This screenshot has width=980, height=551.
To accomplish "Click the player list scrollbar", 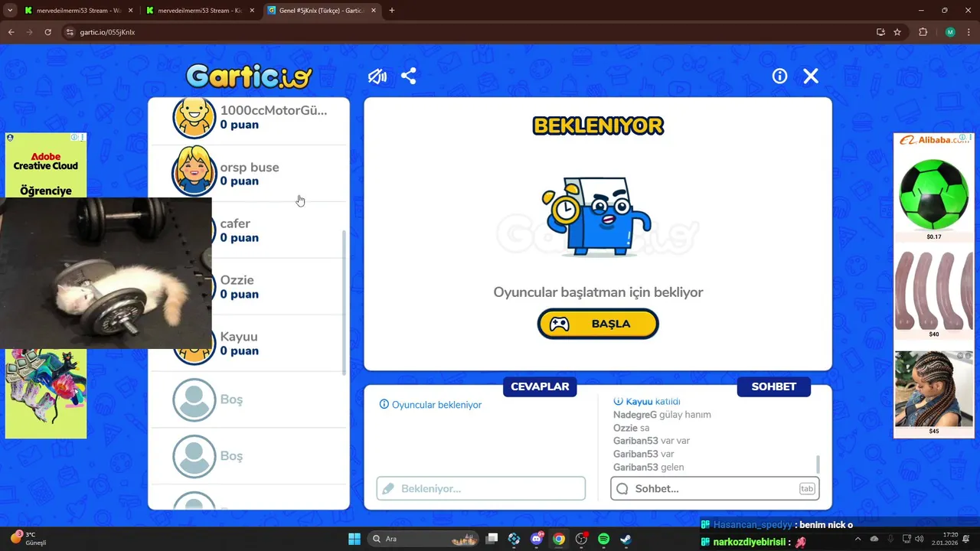I will coord(344,302).
